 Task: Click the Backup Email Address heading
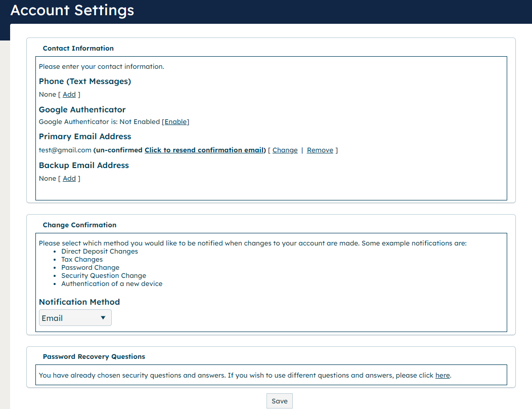click(83, 166)
